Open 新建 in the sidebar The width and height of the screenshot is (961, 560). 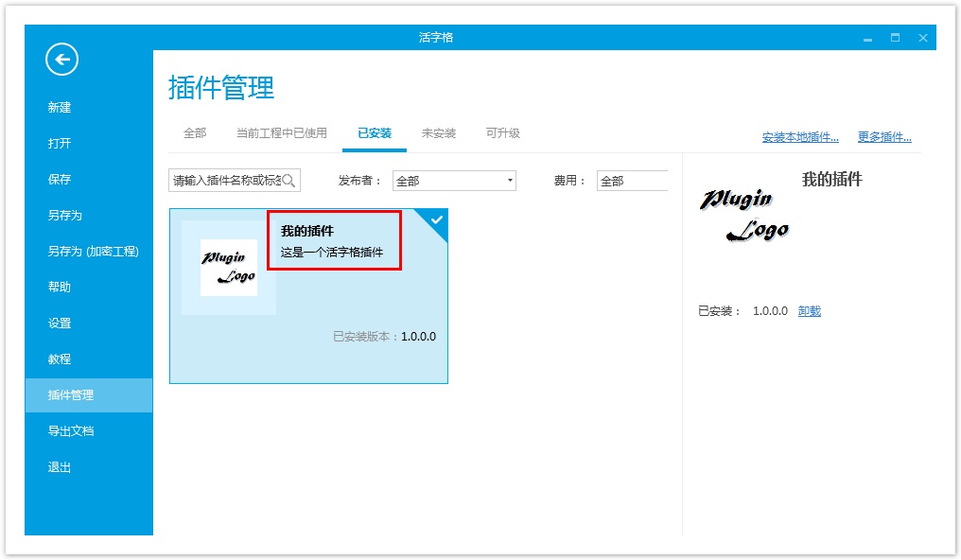(x=60, y=107)
